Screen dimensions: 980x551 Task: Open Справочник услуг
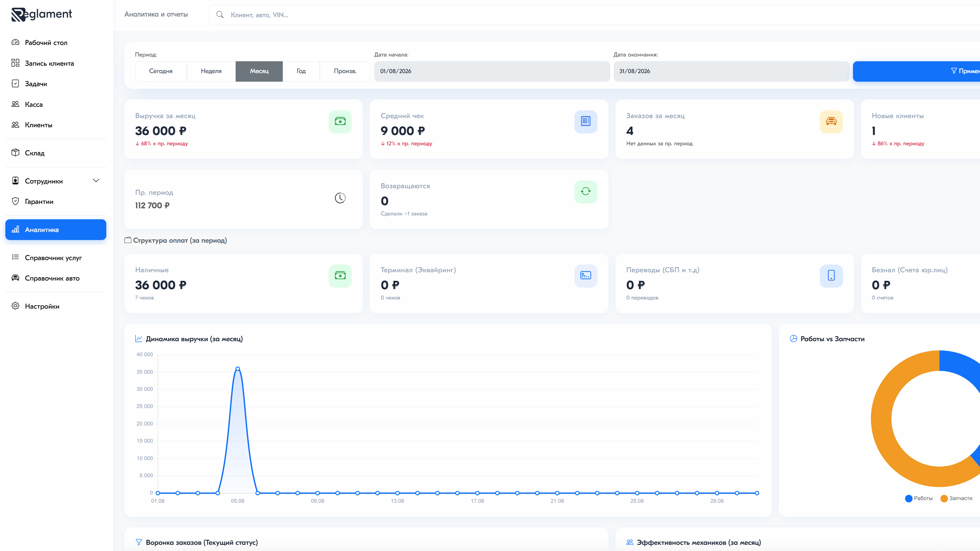(56, 258)
